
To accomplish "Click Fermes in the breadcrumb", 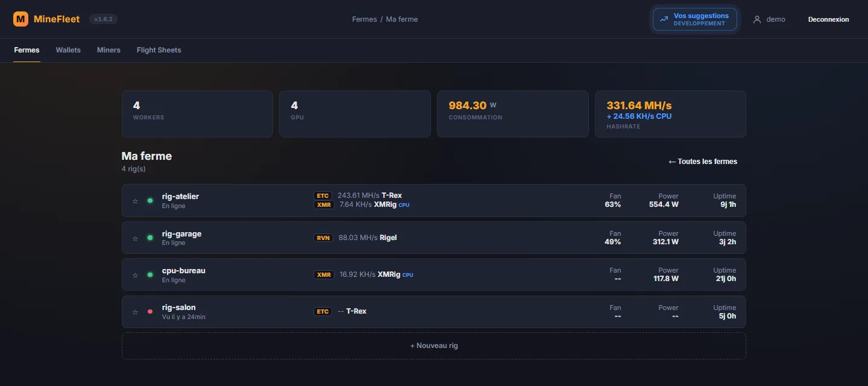I will (x=365, y=19).
